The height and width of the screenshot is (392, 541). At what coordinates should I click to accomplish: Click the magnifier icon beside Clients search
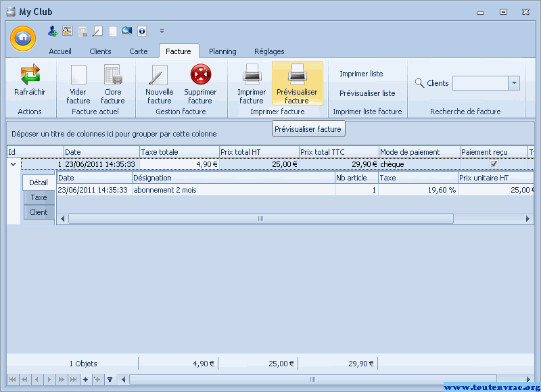[419, 83]
